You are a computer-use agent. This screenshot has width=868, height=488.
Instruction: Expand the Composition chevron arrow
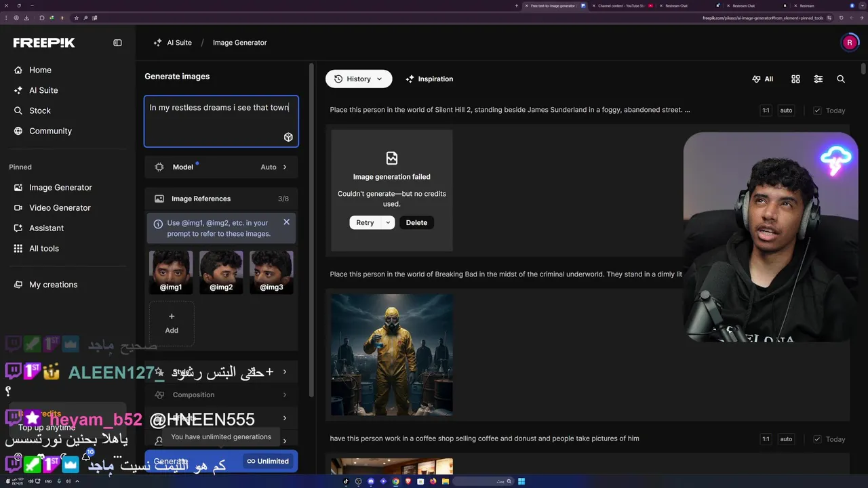click(285, 394)
